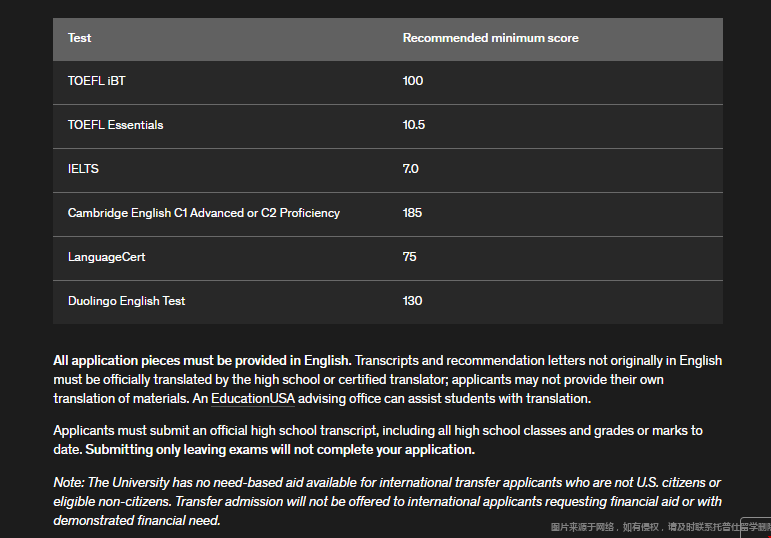Click the Duolingo score of 130
771x538 pixels.
click(x=412, y=301)
